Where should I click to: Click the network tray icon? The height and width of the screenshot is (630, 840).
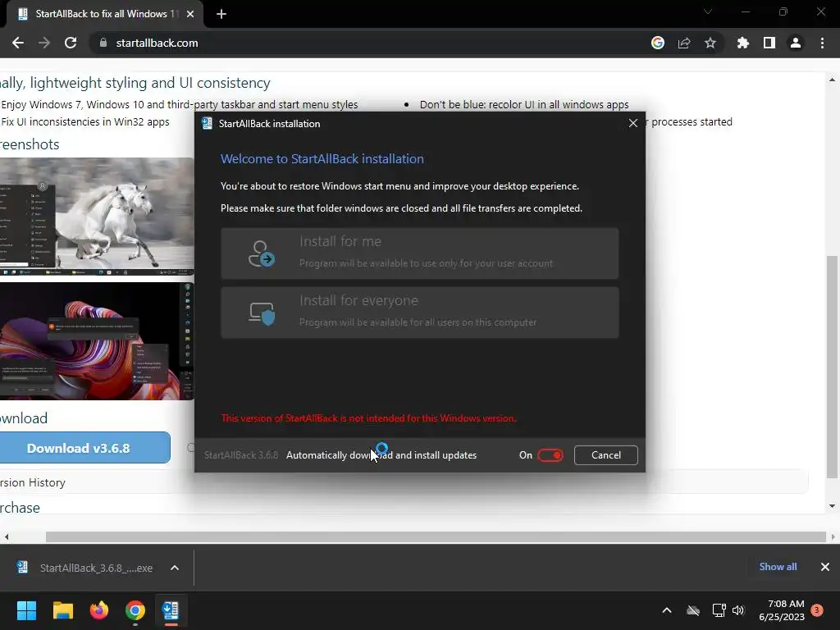click(719, 610)
